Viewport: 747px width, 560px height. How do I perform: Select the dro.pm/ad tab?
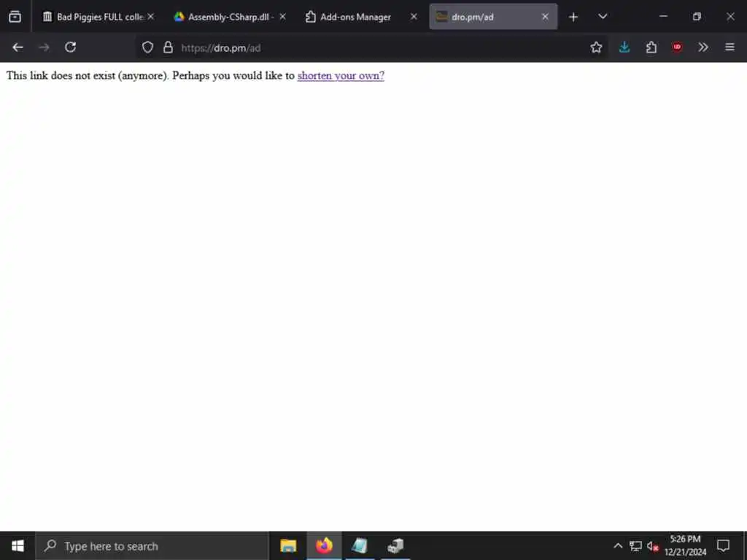coord(493,17)
